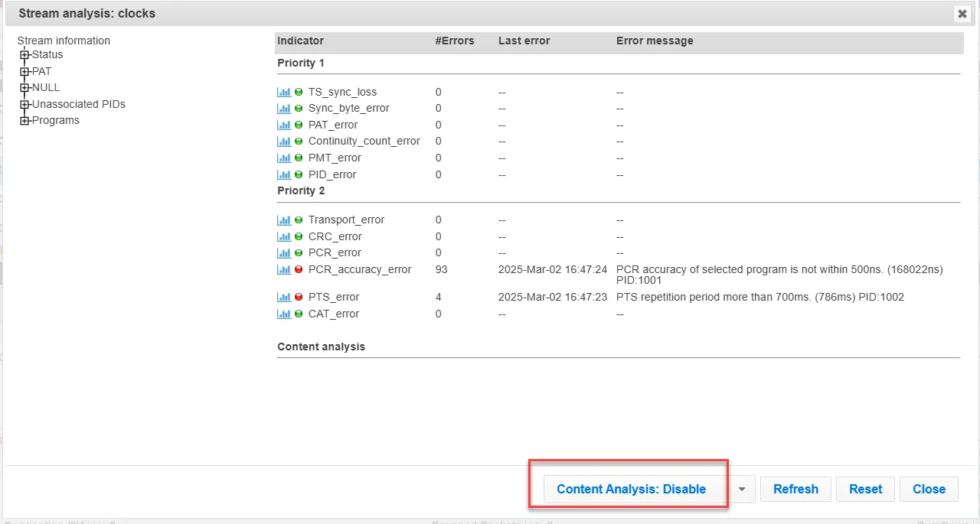
Task: Expand the NULL tree node
Action: [x=24, y=88]
